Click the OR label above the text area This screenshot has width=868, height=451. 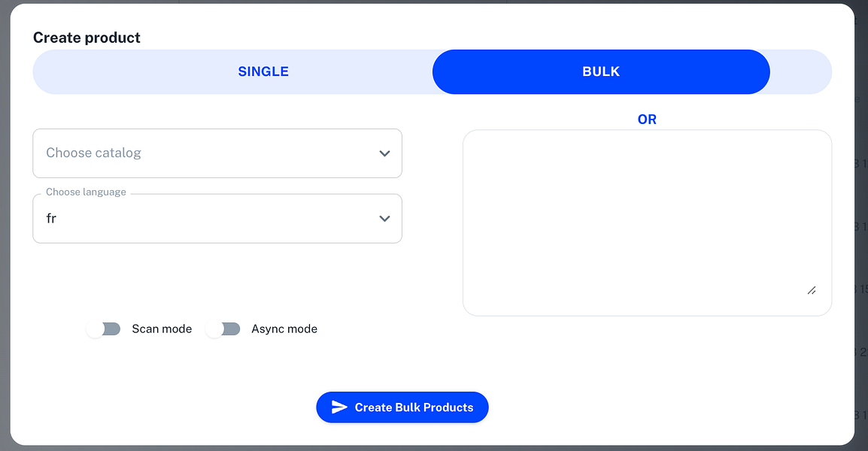click(647, 120)
